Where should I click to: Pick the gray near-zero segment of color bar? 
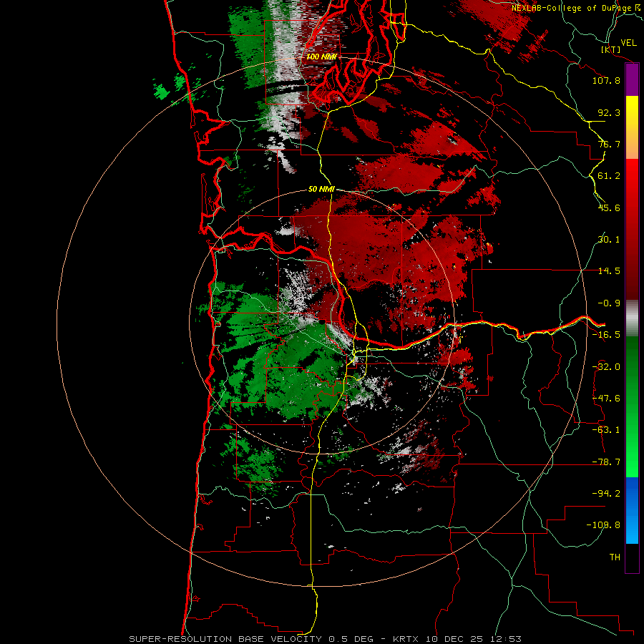[632, 318]
